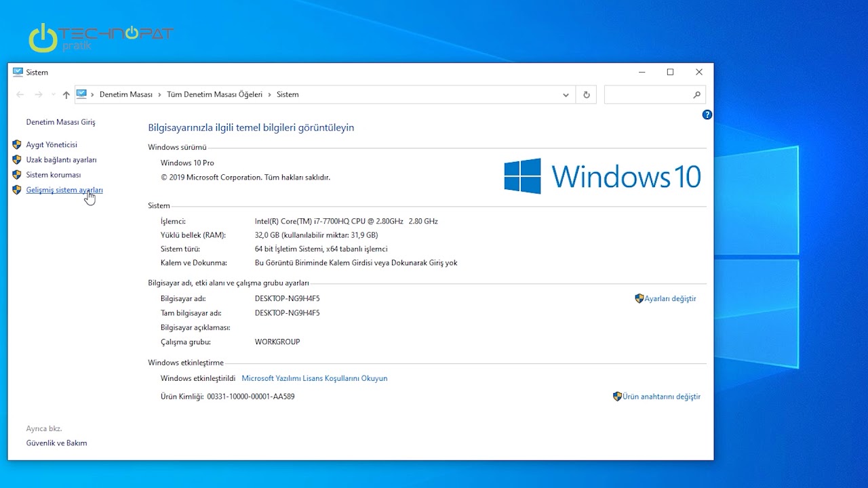This screenshot has width=868, height=488.
Task: Close the Sistem window
Action: 698,72
